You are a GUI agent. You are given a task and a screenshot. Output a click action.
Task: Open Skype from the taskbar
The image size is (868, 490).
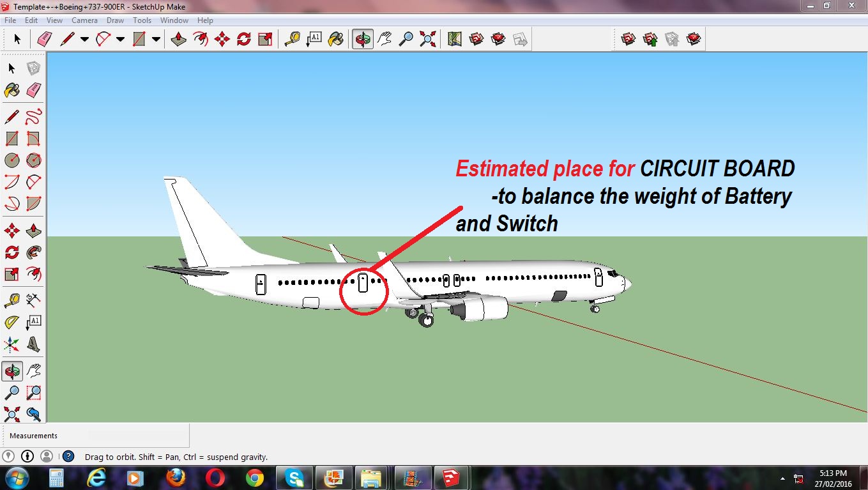294,478
